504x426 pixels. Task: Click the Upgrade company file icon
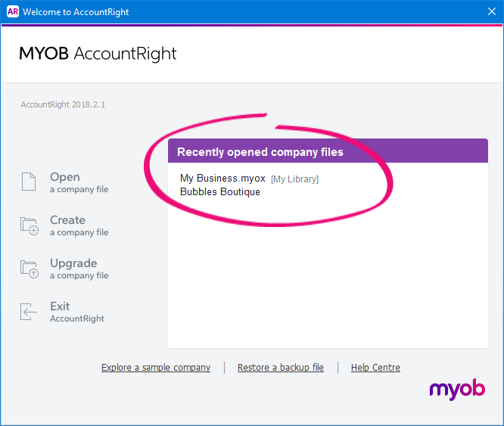pos(30,269)
